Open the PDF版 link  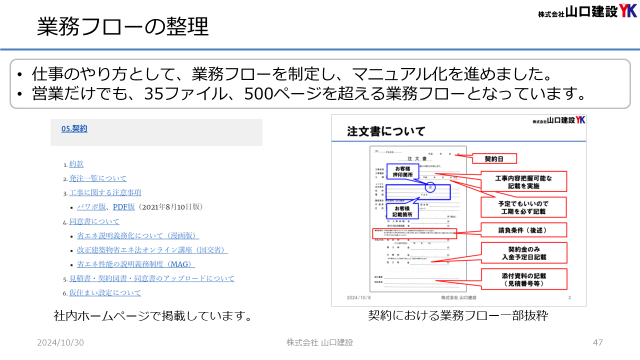click(124, 207)
